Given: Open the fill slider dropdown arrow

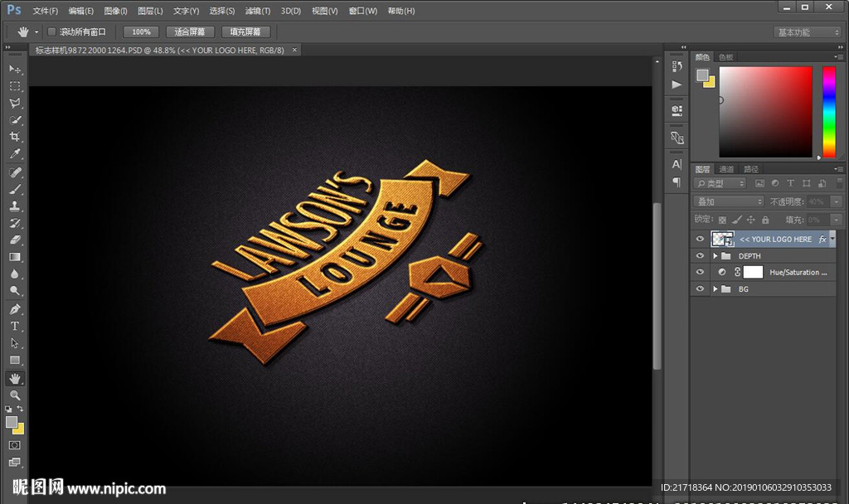Looking at the screenshot, I should pos(837,220).
